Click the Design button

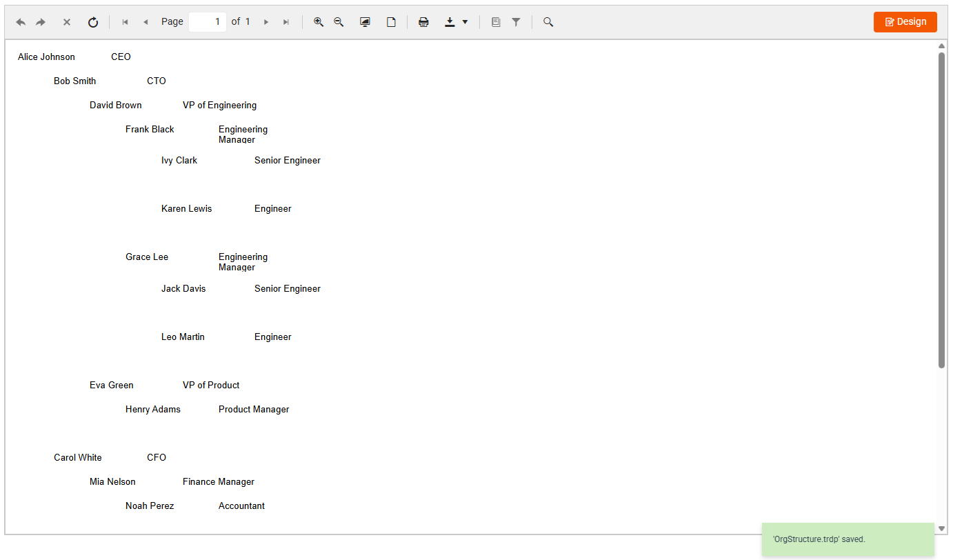pos(905,21)
